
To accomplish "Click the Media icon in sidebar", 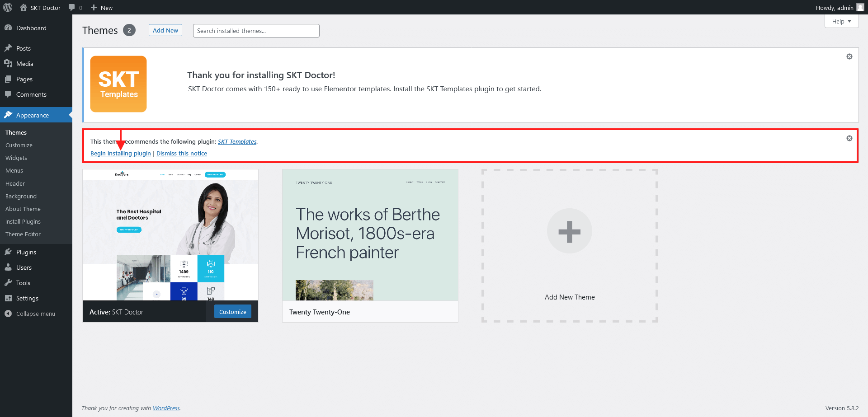I will 8,63.
